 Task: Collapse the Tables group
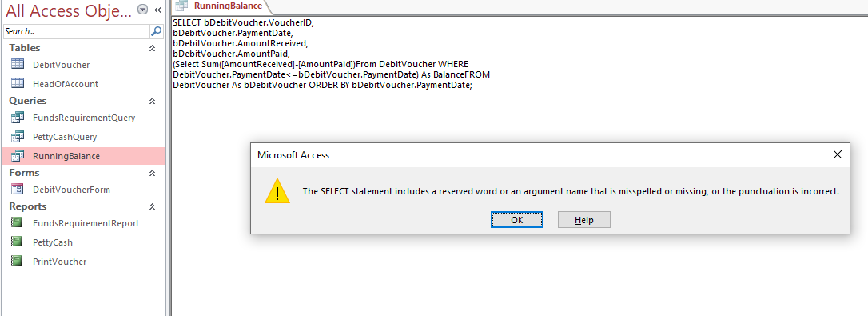coord(152,48)
